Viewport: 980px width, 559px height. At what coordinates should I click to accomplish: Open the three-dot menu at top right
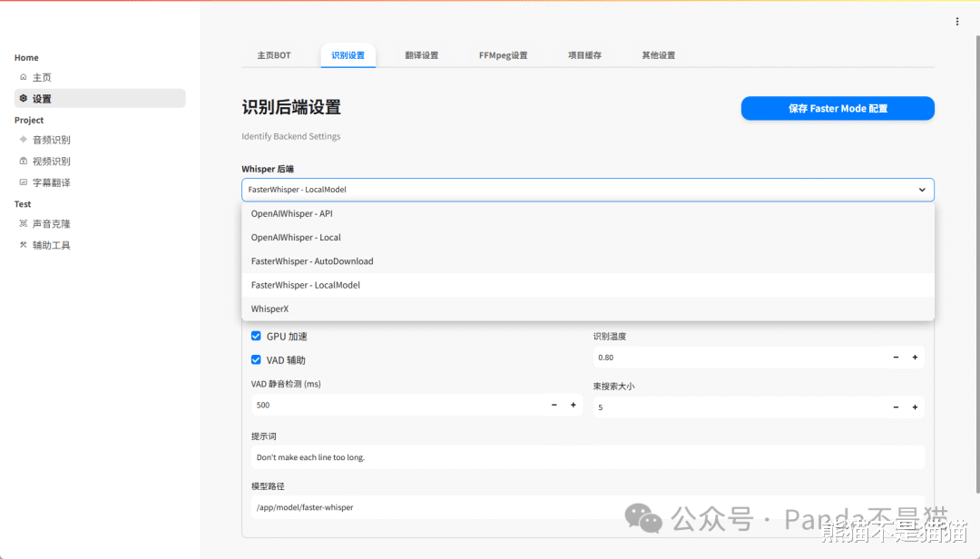click(956, 22)
